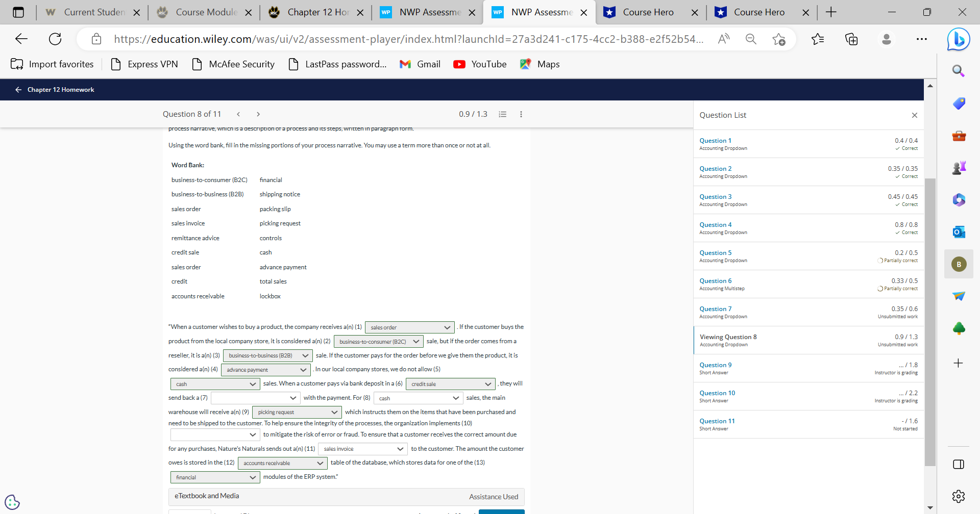Open the B profile avatar in sidebar
This screenshot has height=514, width=980.
pyautogui.click(x=959, y=264)
